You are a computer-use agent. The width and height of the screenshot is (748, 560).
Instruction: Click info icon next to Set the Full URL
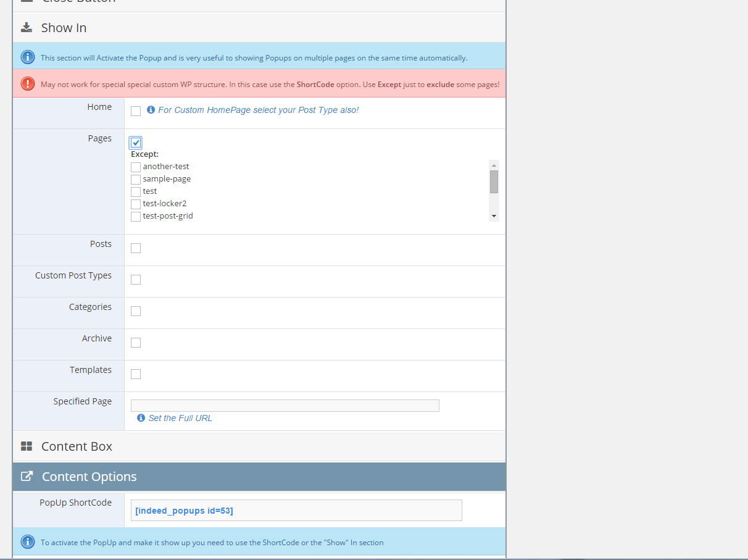pyautogui.click(x=141, y=418)
